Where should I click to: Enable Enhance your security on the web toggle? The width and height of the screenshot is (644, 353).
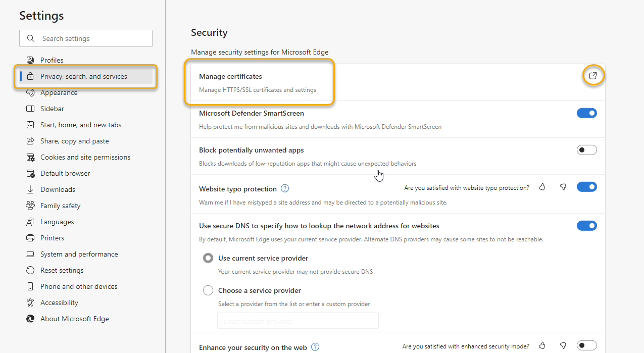[x=587, y=345]
